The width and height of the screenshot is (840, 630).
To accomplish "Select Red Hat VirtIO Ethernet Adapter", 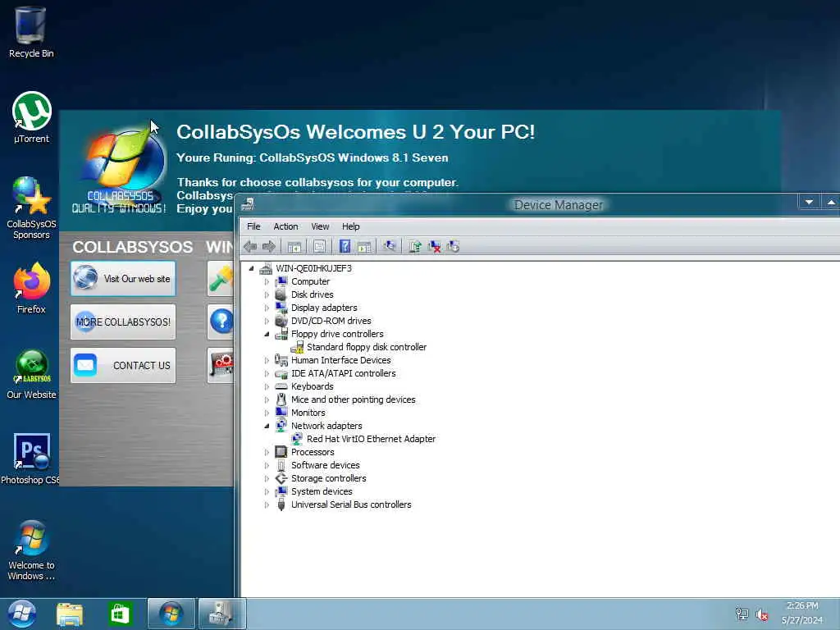I will [x=371, y=439].
